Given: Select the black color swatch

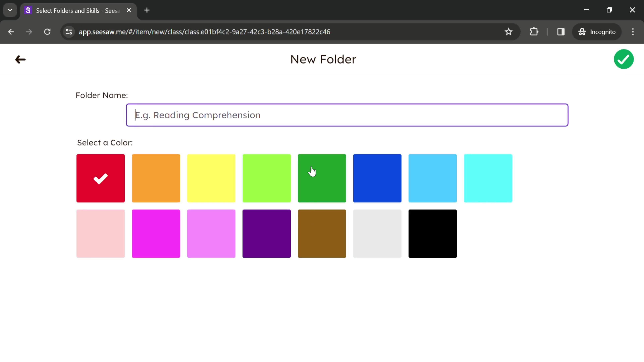Looking at the screenshot, I should click(x=433, y=234).
